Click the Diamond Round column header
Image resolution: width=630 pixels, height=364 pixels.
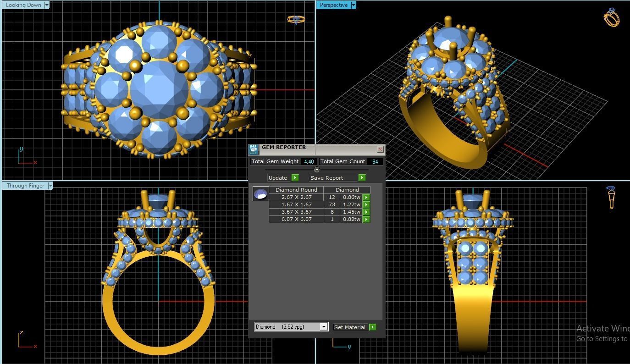[296, 190]
